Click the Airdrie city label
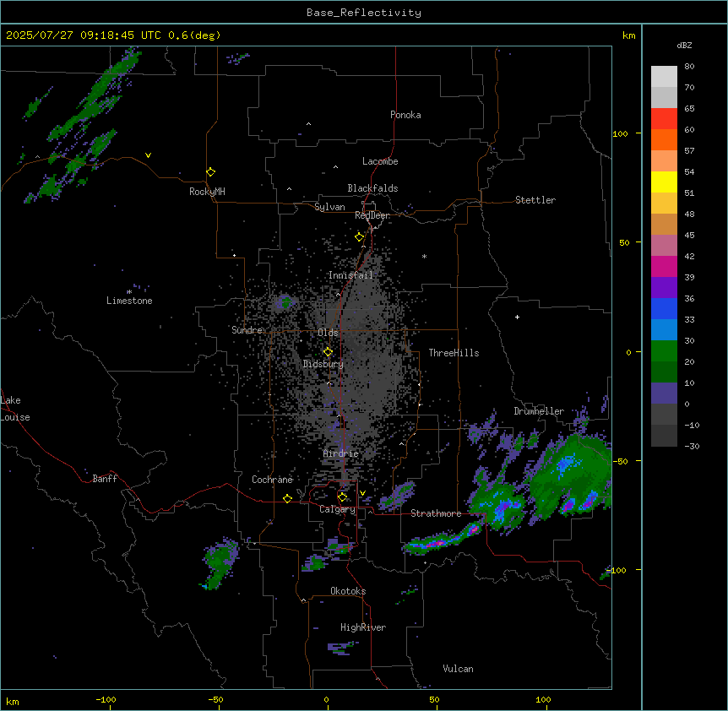 click(341, 454)
